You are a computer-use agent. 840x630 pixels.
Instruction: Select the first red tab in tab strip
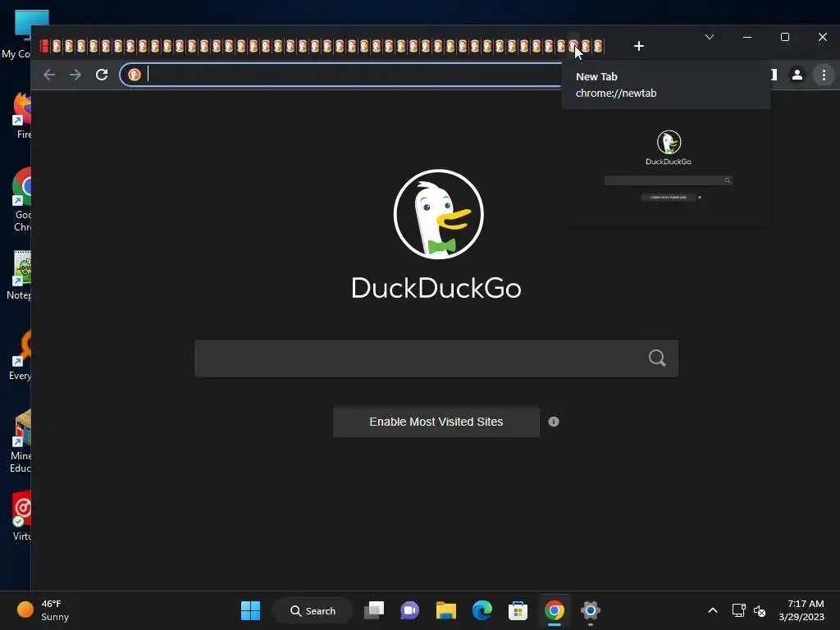pos(44,46)
